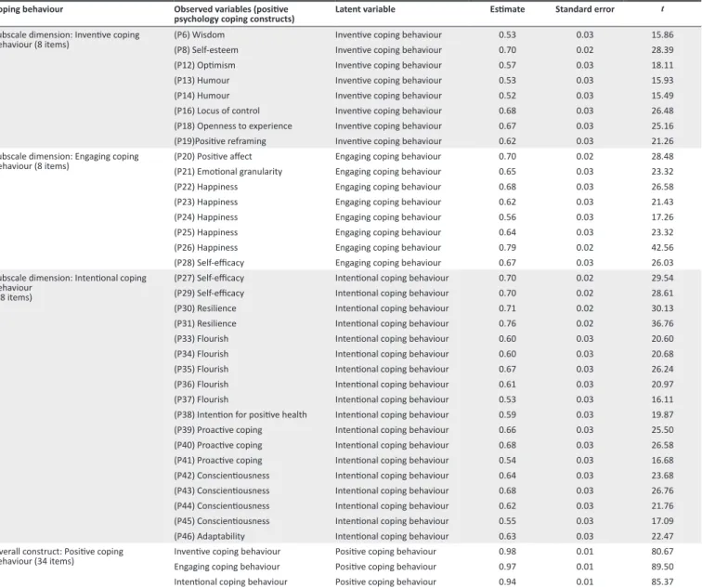Click the '(P46) Adaptability' cell
This screenshot has height=588, width=702.
click(210, 537)
